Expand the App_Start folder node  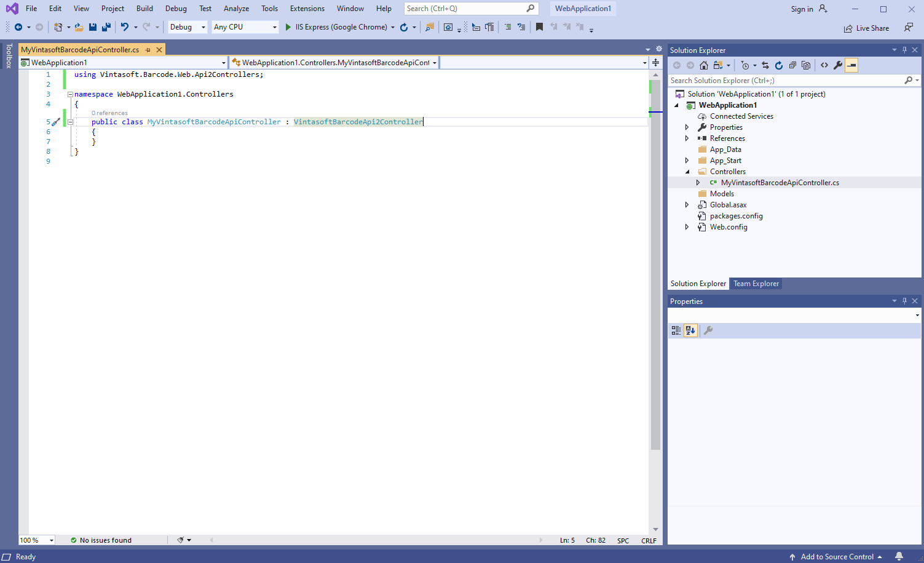[x=687, y=161]
